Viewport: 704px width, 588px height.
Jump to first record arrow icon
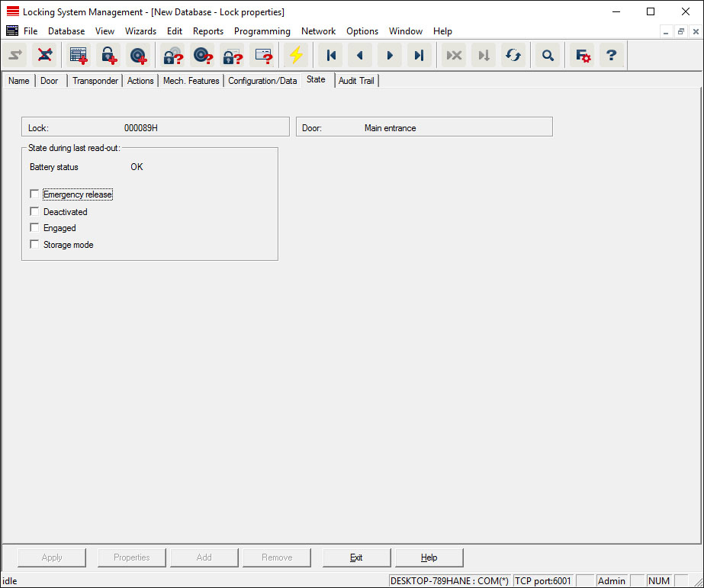click(x=331, y=56)
